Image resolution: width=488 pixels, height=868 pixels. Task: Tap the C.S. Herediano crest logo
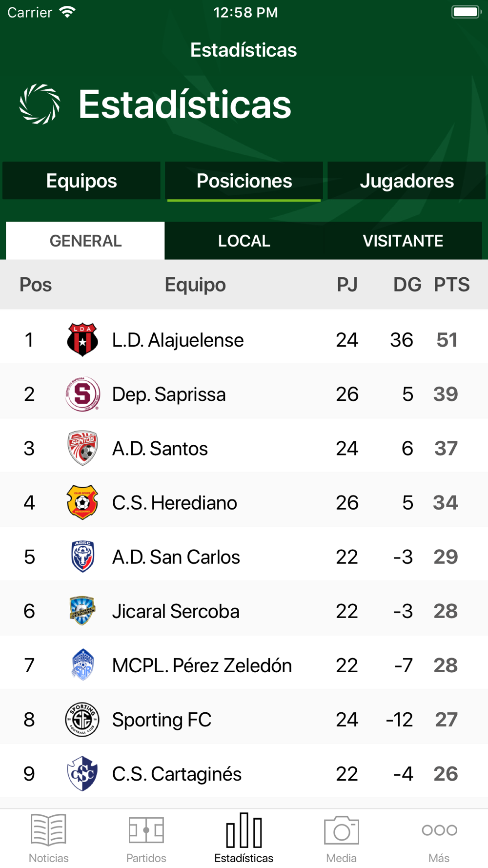(82, 502)
